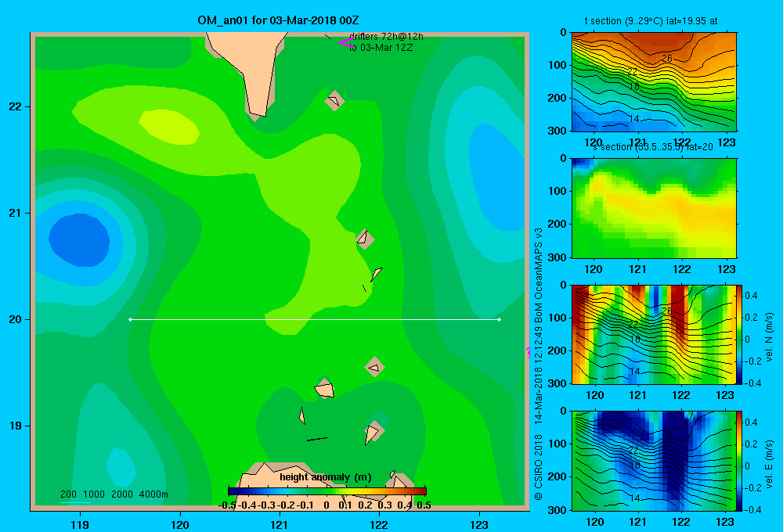Screen dimensions: 783x532
Task: Click the latitude label 22 on the main map
Action: tap(16, 106)
